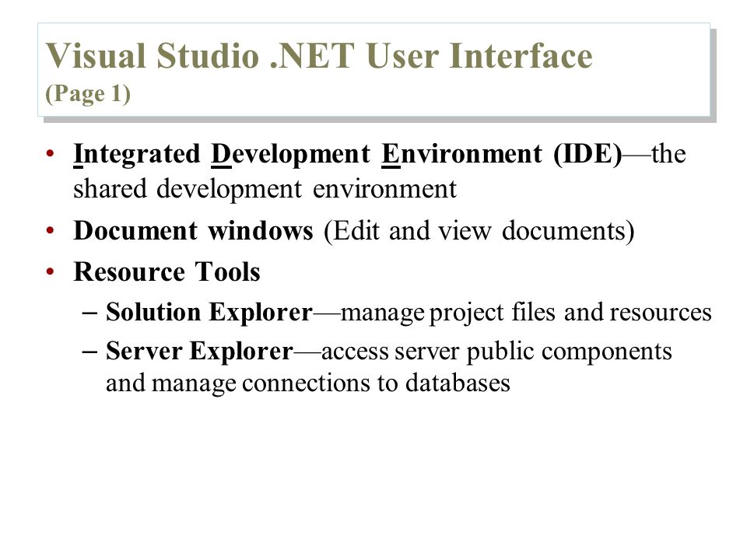The width and height of the screenshot is (747, 560).
Task: Click the bold 'Solution Explorer' term
Action: (x=209, y=313)
